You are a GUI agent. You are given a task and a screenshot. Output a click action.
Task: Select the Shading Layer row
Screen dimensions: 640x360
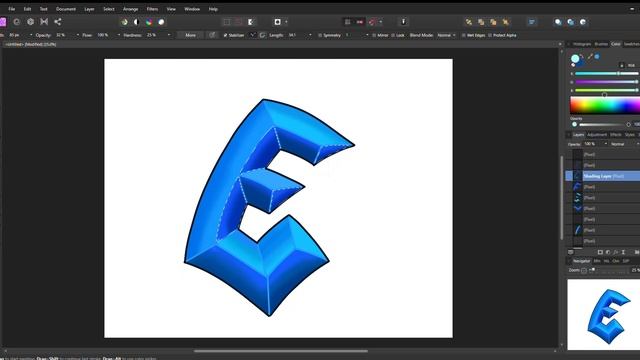point(602,176)
